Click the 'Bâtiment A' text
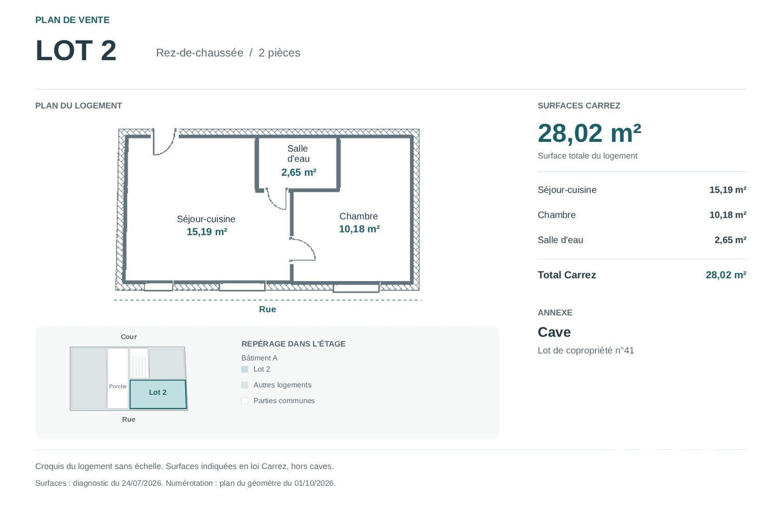Viewport: 782px width, 532px height. (259, 358)
